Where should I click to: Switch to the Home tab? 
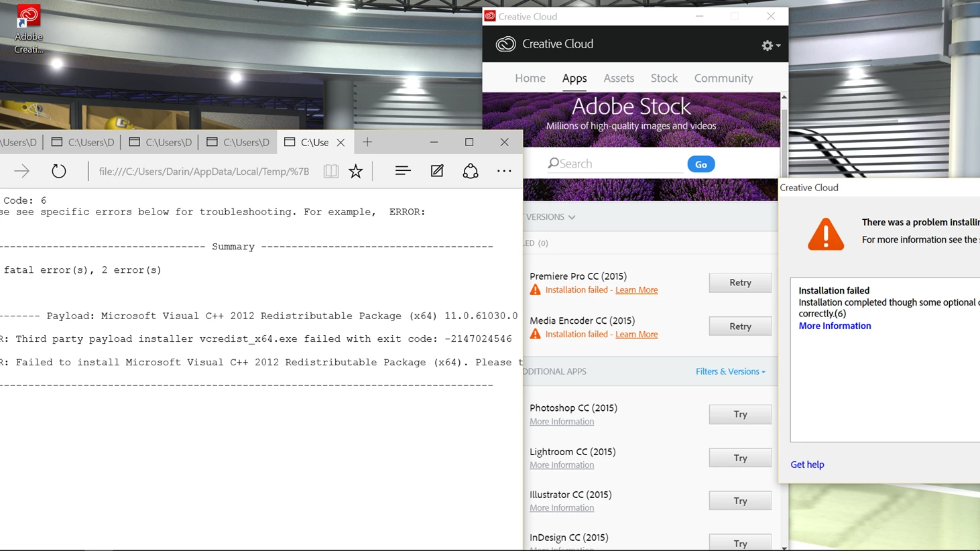[530, 78]
